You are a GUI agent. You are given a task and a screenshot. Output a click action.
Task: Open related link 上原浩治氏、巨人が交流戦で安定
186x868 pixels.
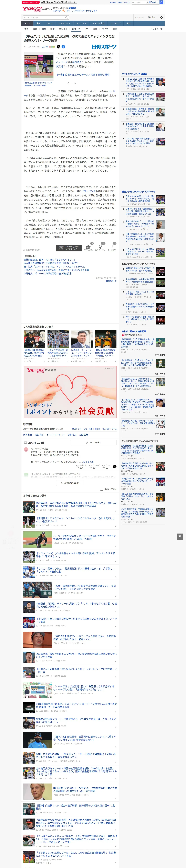click(x=56, y=270)
